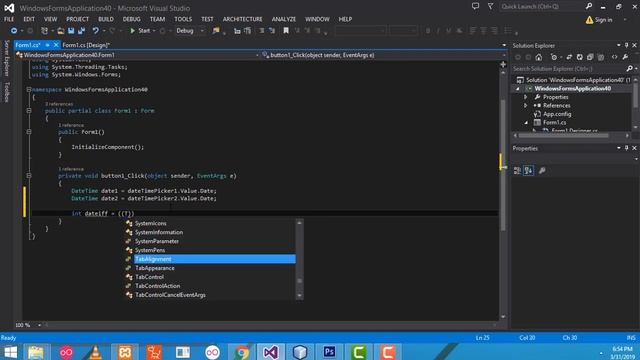Click Sign in link
This screenshot has width=640, height=360.
(603, 20)
